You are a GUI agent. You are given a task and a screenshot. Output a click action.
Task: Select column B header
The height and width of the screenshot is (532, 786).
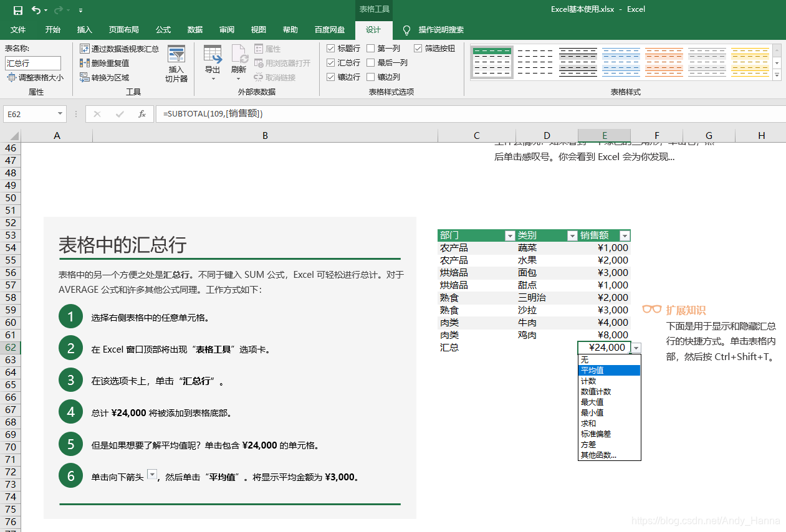coord(265,136)
